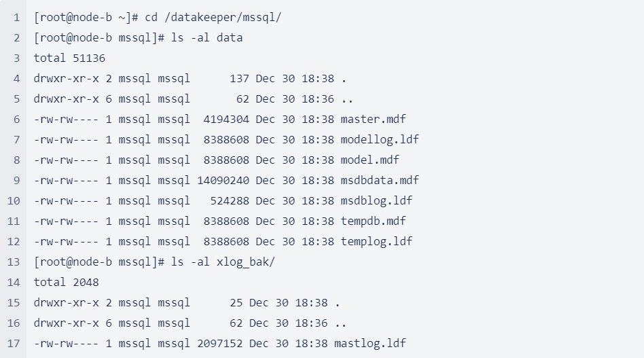Select the model.mdf file entry
The width and height of the screenshot is (644, 358).
tap(370, 160)
